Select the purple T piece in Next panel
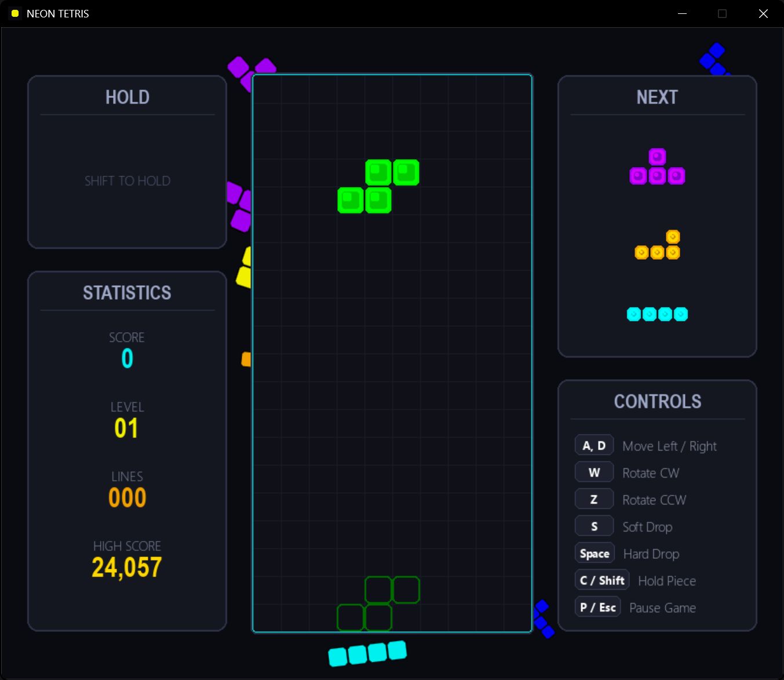 pos(657,166)
